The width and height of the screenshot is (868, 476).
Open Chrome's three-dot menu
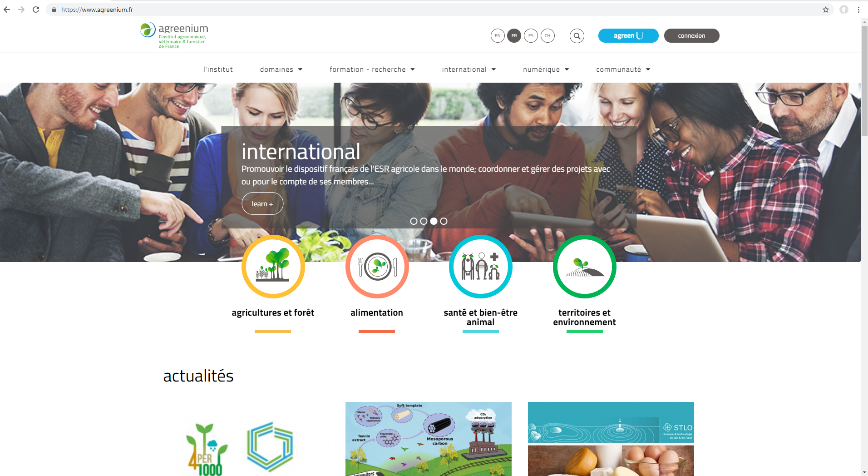(858, 10)
